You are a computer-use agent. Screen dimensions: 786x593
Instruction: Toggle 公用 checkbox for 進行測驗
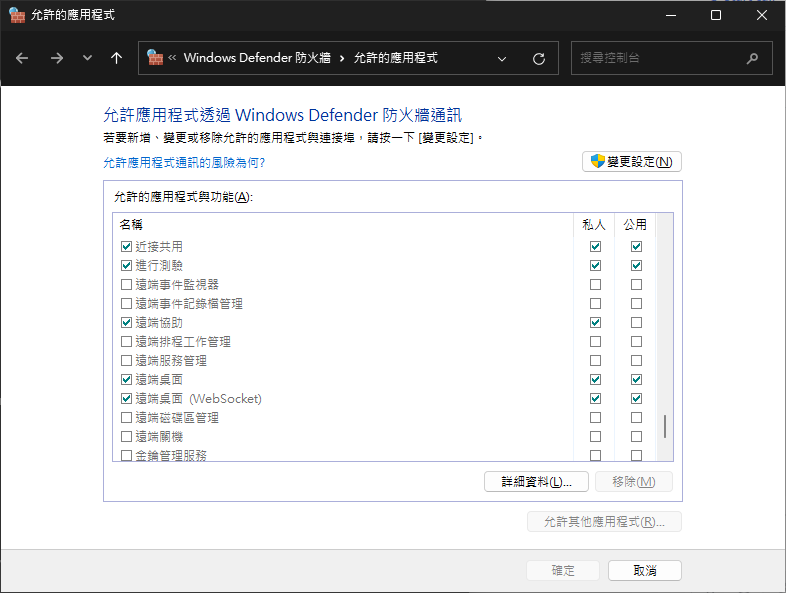point(637,266)
